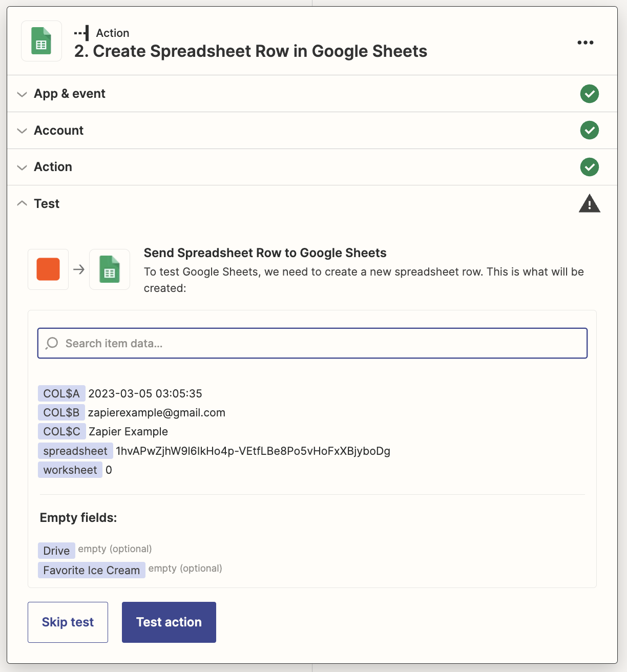Viewport: 627px width, 672px height.
Task: Click the Empty fields heading
Action: pyautogui.click(x=78, y=518)
